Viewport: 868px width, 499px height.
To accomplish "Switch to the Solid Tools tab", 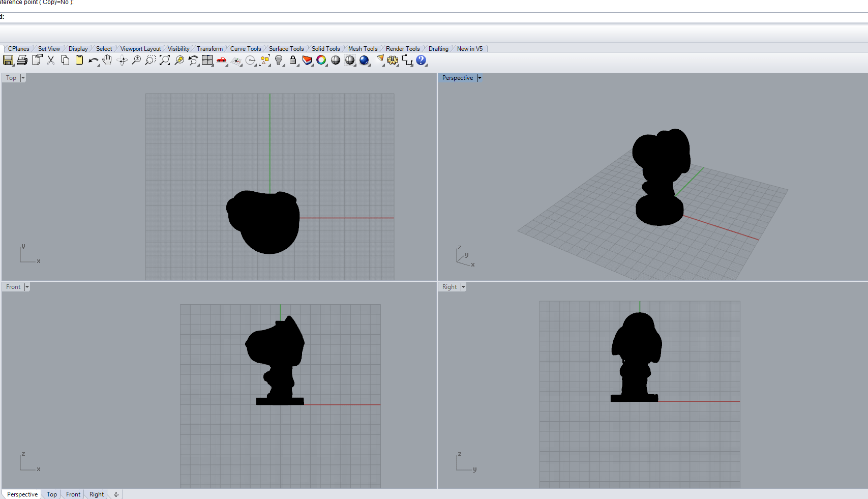I will click(325, 49).
